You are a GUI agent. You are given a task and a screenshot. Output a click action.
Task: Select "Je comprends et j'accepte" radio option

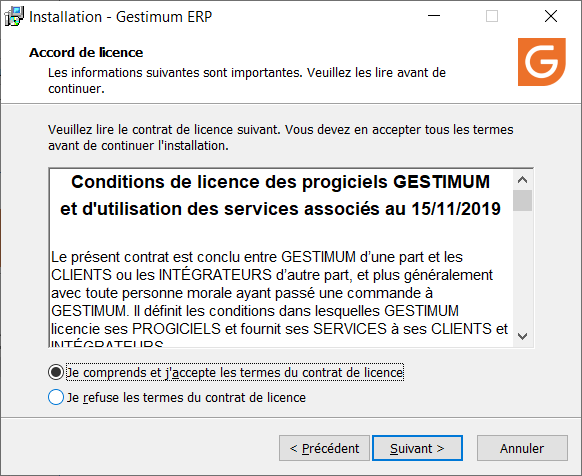click(x=56, y=372)
